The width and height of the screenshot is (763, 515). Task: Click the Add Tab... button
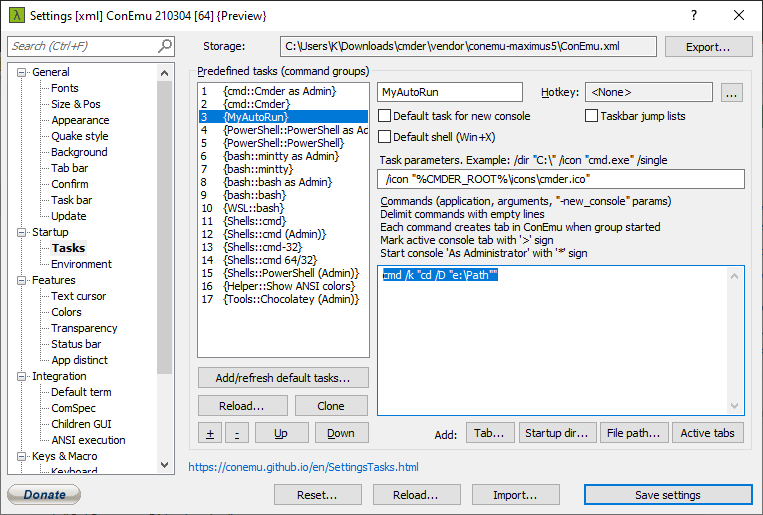tap(490, 433)
